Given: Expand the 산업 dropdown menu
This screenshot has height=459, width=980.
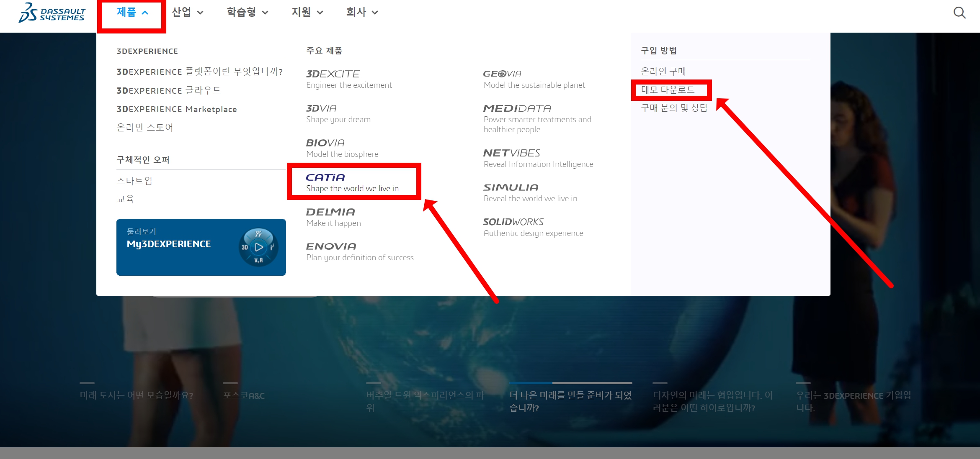Looking at the screenshot, I should [188, 12].
